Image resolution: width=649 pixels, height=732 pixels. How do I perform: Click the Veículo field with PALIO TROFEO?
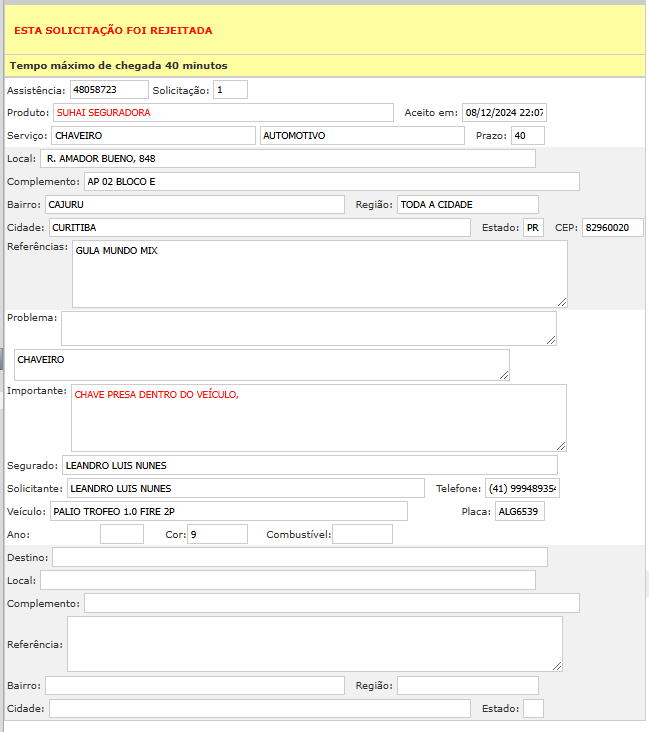[x=227, y=512]
